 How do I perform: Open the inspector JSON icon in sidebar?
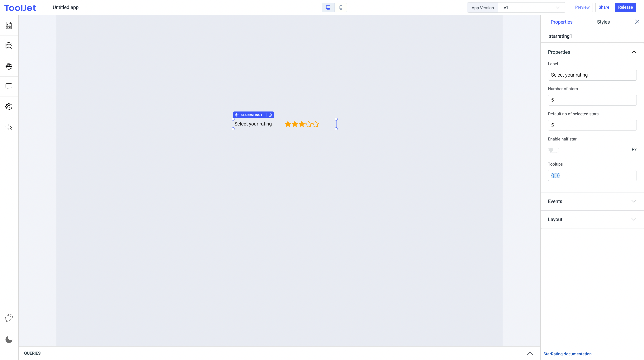tap(9, 25)
